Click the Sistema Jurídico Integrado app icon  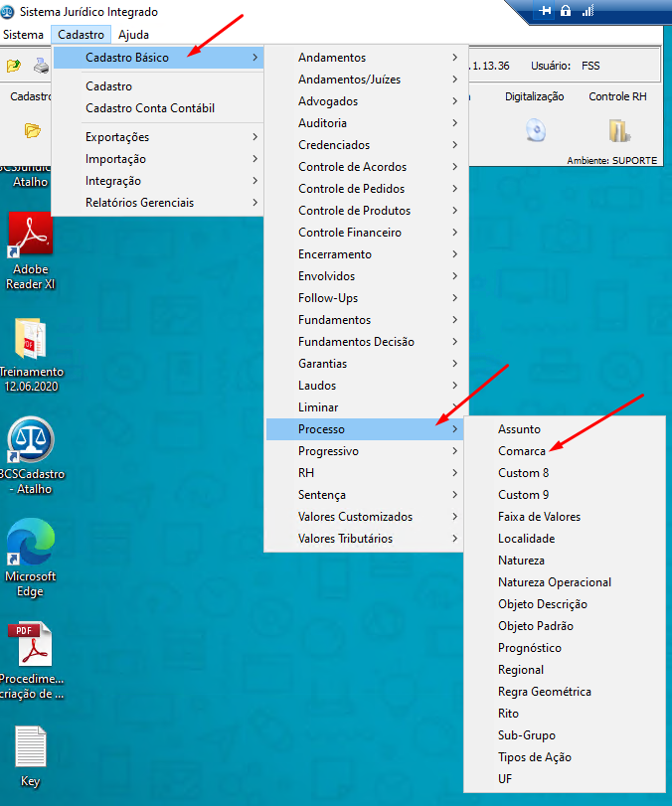(x=7, y=11)
